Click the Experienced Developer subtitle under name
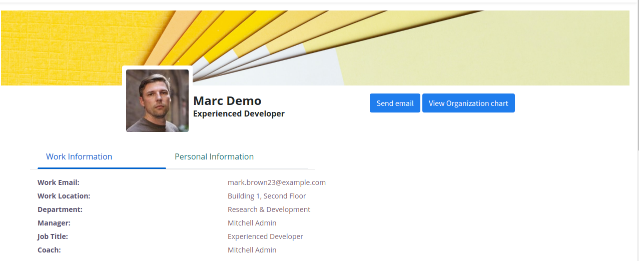 (x=239, y=114)
